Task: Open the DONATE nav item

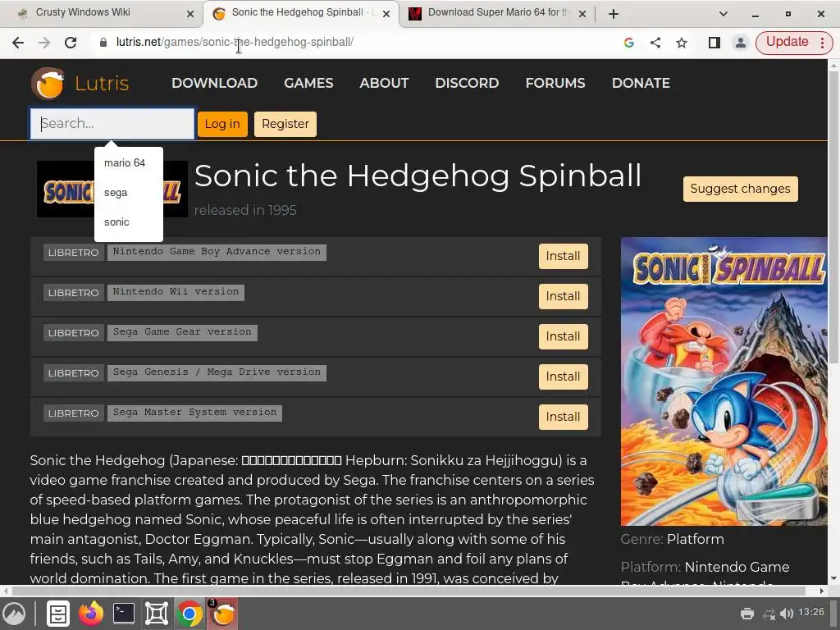Action: click(641, 83)
